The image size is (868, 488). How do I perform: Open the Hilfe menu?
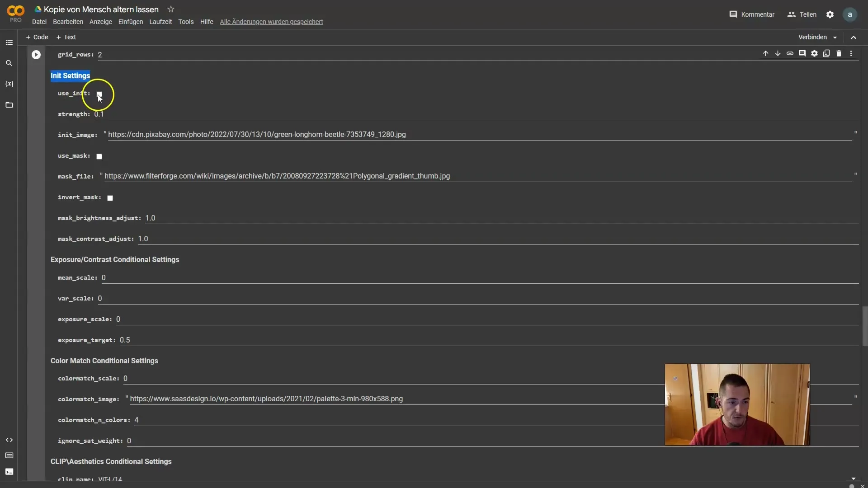click(207, 22)
